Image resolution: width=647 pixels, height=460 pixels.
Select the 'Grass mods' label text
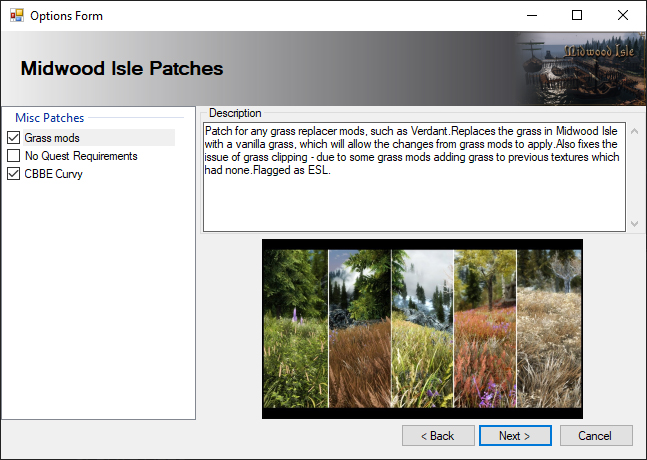(52, 138)
